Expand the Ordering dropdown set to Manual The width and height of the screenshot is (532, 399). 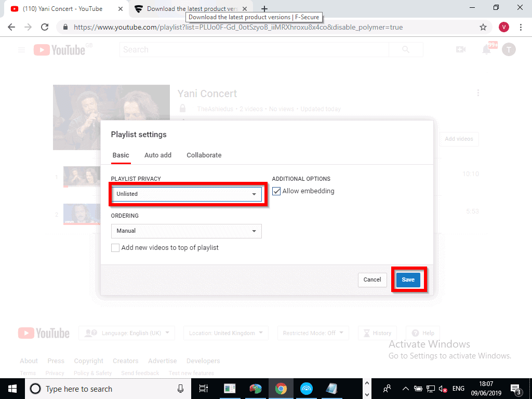click(x=186, y=231)
